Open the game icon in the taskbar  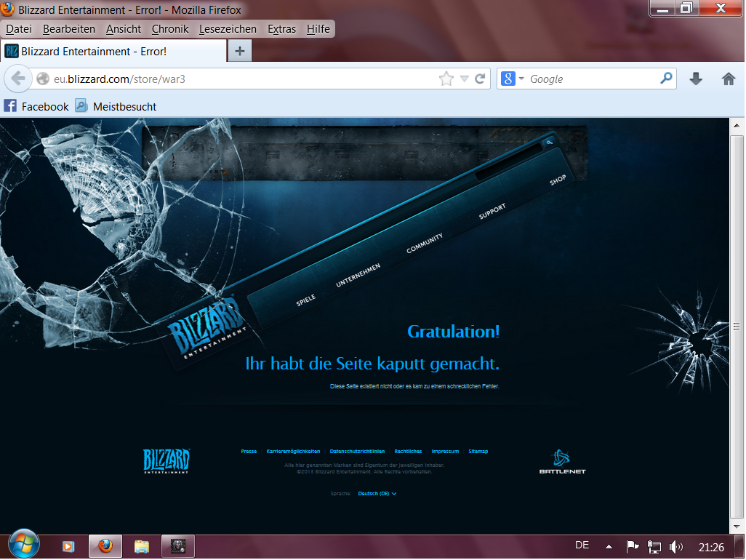click(x=178, y=545)
